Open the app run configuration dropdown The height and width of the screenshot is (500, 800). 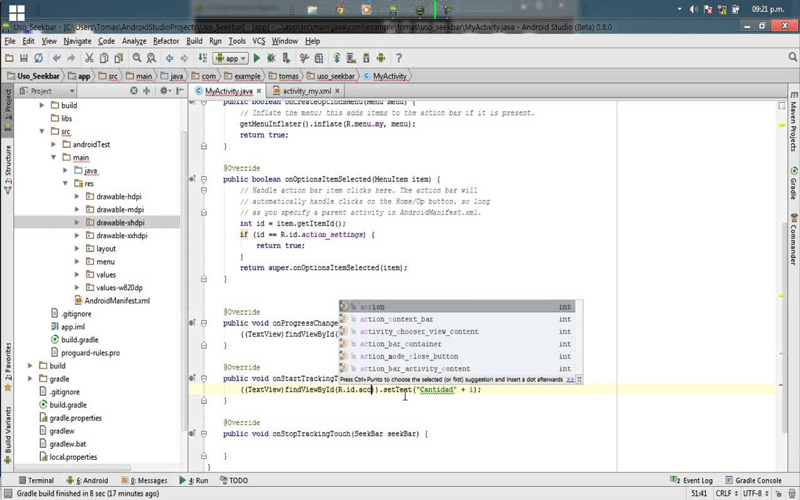tap(231, 58)
